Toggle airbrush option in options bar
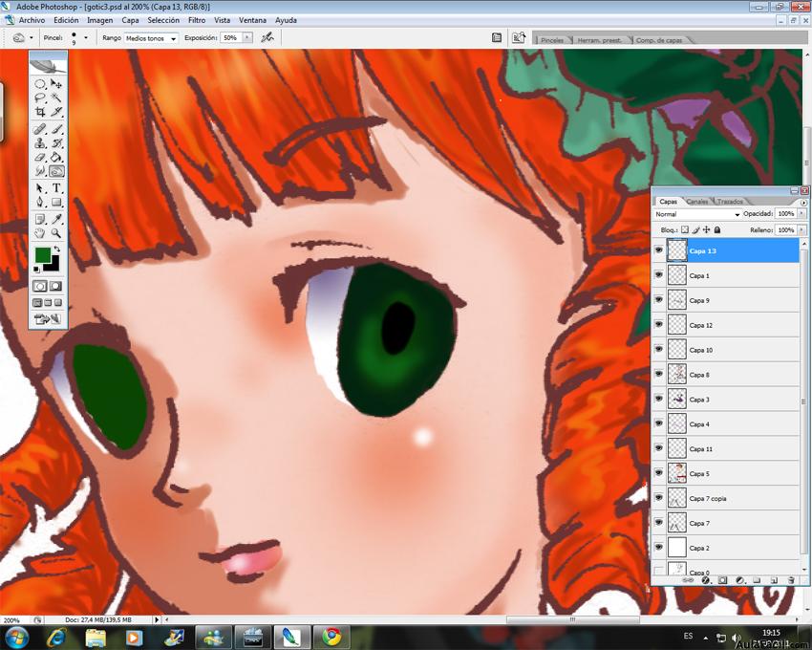This screenshot has height=650, width=812. (x=267, y=38)
